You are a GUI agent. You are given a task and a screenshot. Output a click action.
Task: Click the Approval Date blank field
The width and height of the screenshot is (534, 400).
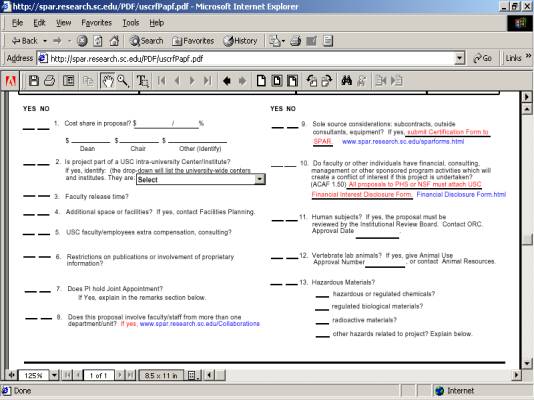click(377, 234)
